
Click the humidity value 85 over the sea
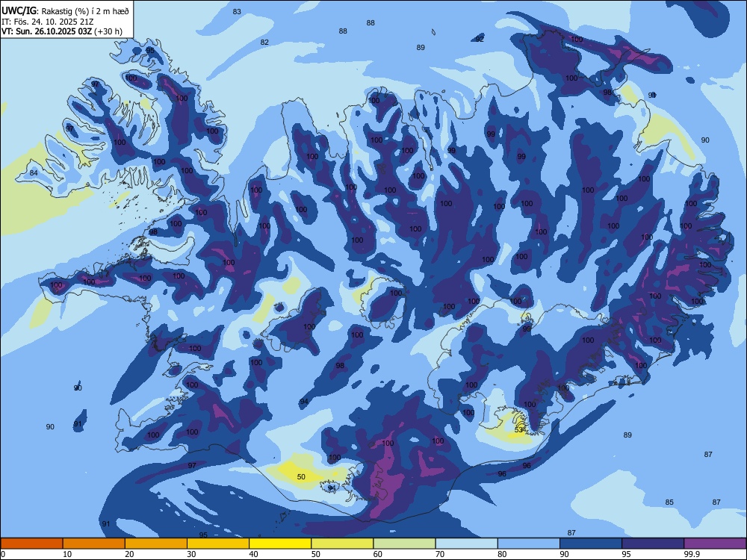pyautogui.click(x=669, y=502)
